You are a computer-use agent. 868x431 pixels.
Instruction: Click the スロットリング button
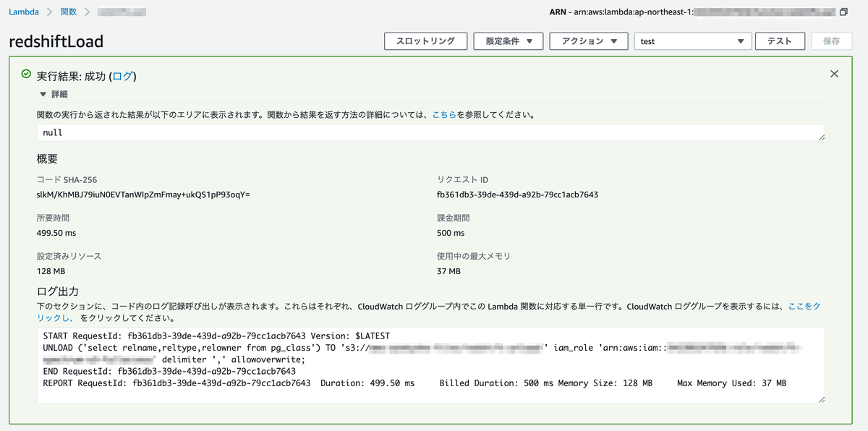[x=425, y=41]
